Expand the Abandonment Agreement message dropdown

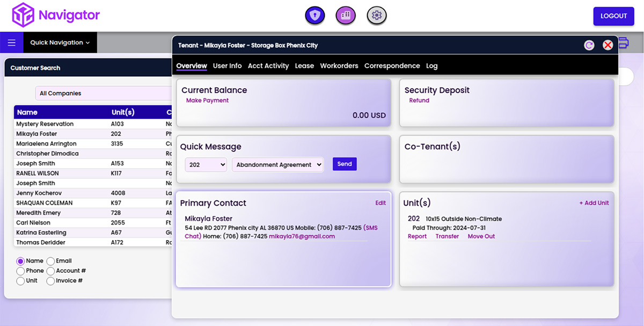277,164
